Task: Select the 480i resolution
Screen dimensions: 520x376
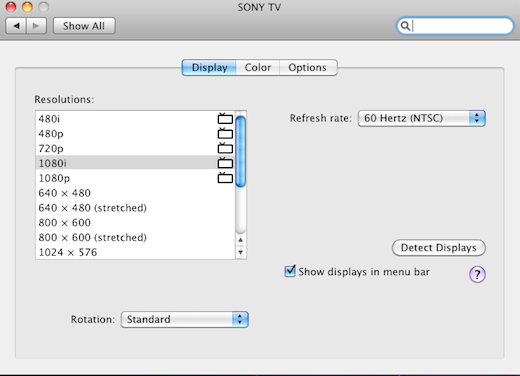Action: (135, 119)
